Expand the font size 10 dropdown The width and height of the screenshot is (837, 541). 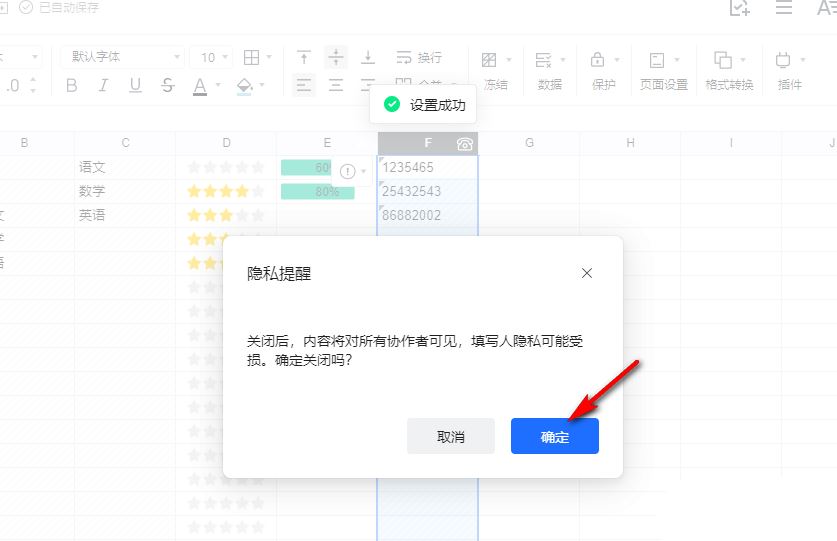tap(211, 57)
